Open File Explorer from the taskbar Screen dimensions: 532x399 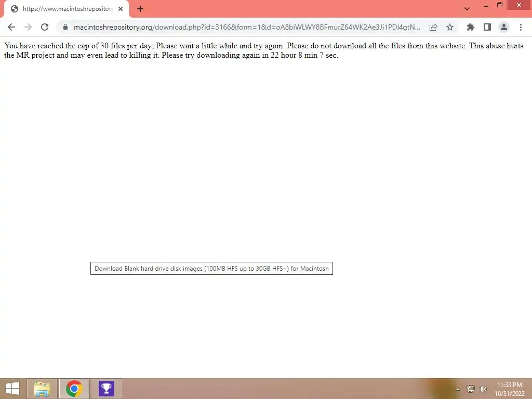[x=42, y=389]
